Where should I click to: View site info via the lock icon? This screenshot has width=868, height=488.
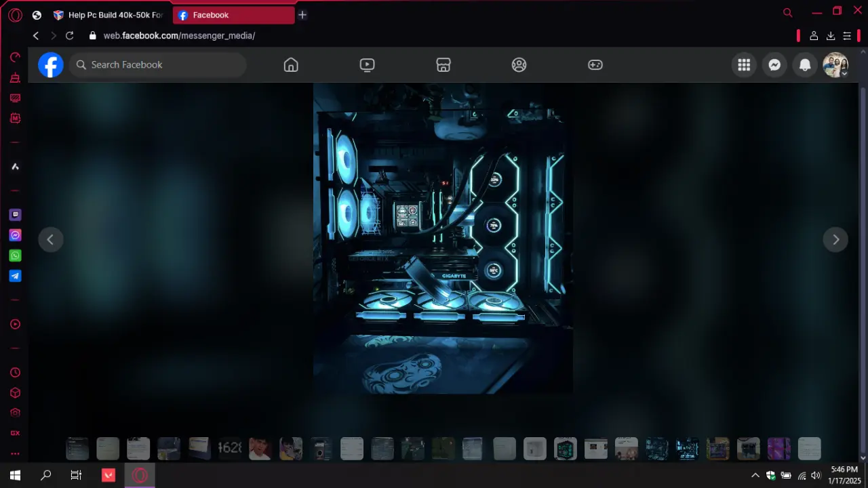point(93,36)
